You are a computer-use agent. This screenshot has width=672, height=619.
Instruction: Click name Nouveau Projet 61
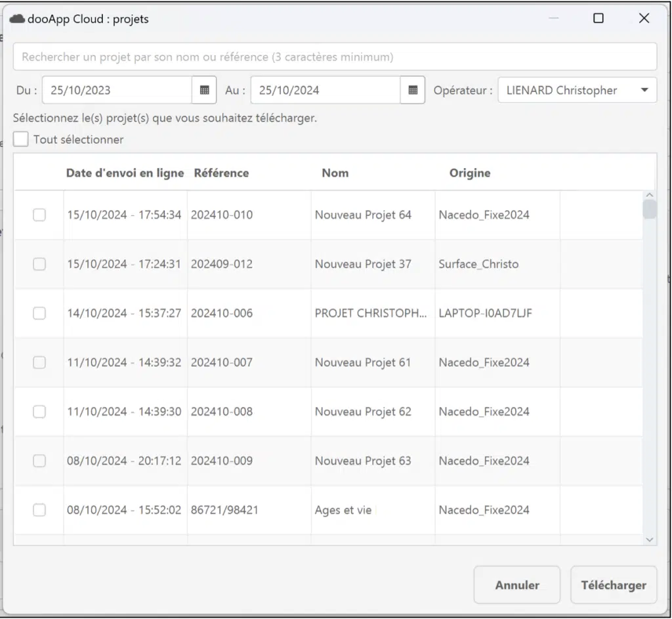click(362, 362)
